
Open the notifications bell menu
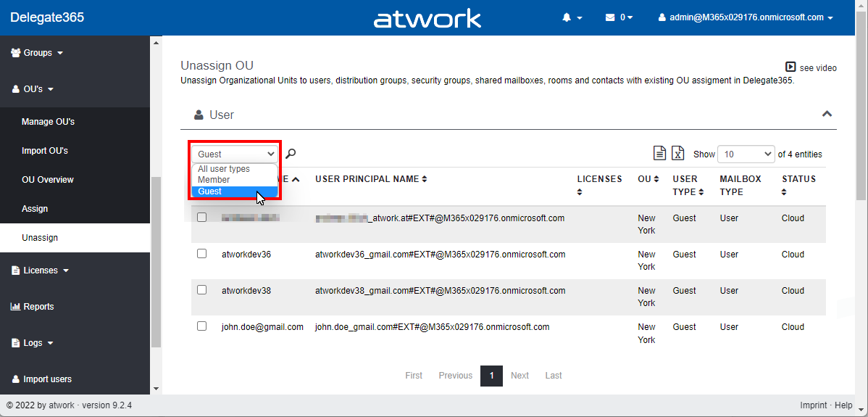click(x=572, y=17)
